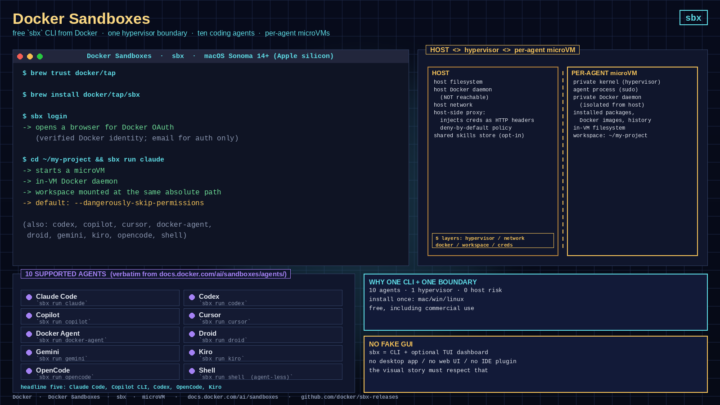Click the '10 SUPPORTED AGENTS' section label

pos(156,274)
